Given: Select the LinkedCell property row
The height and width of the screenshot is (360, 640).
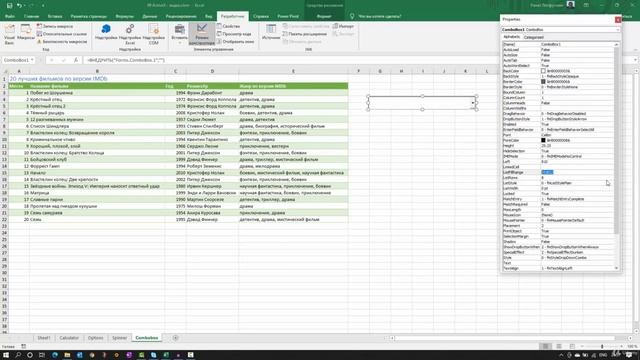Looking at the screenshot, I should tap(558, 167).
